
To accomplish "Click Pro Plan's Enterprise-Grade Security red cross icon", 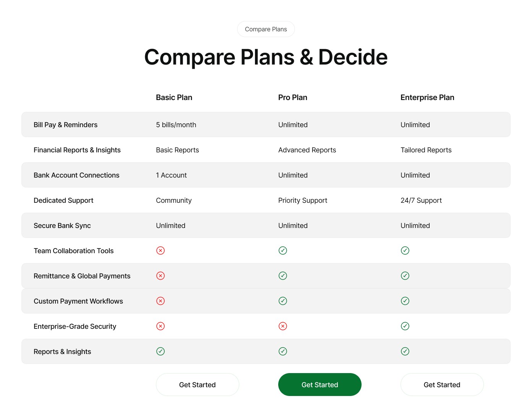I will (283, 326).
